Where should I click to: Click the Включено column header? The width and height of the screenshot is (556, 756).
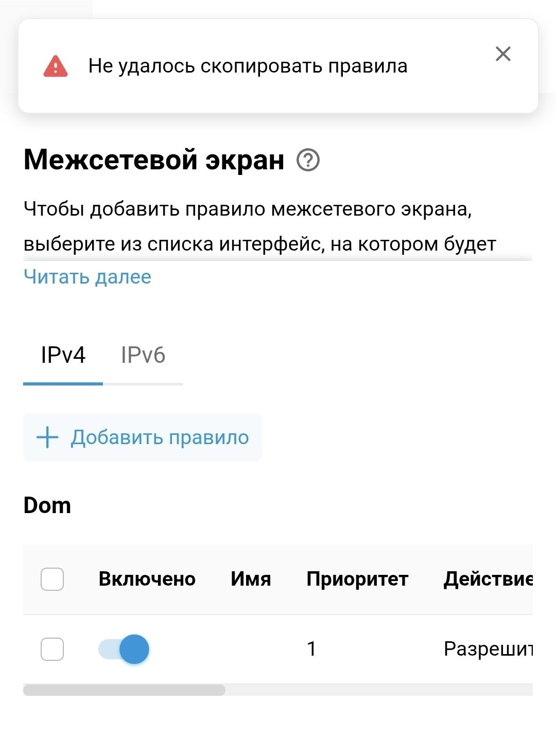point(147,579)
